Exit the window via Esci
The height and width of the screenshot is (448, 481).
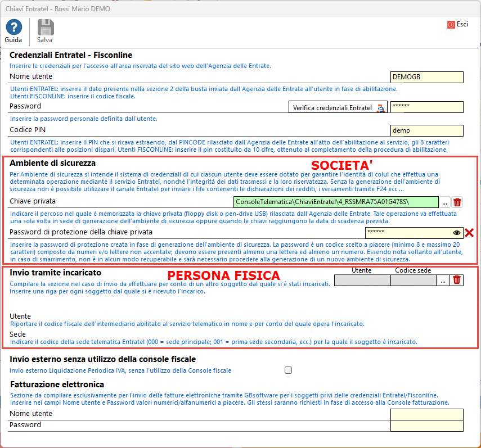458,25
